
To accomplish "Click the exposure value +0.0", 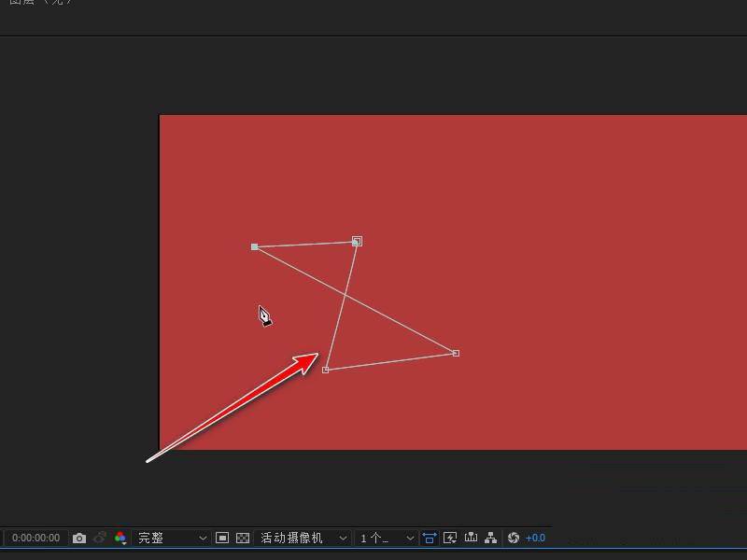I will tap(535, 539).
